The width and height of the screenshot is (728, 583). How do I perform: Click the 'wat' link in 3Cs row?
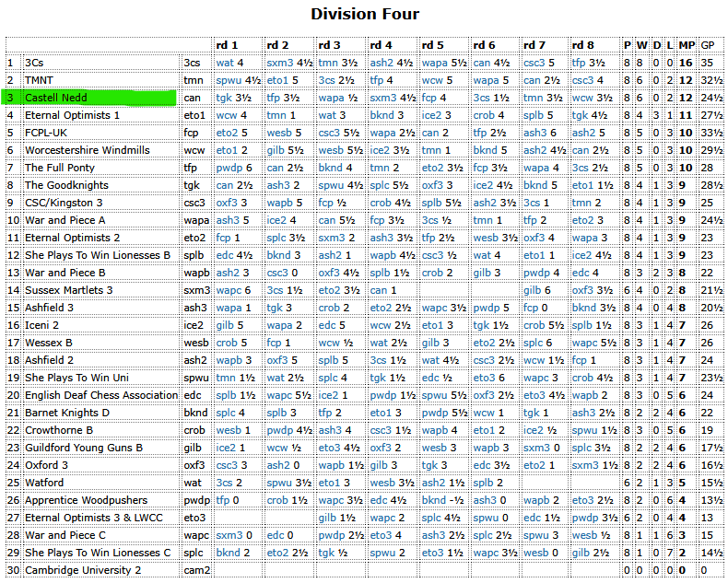click(224, 63)
